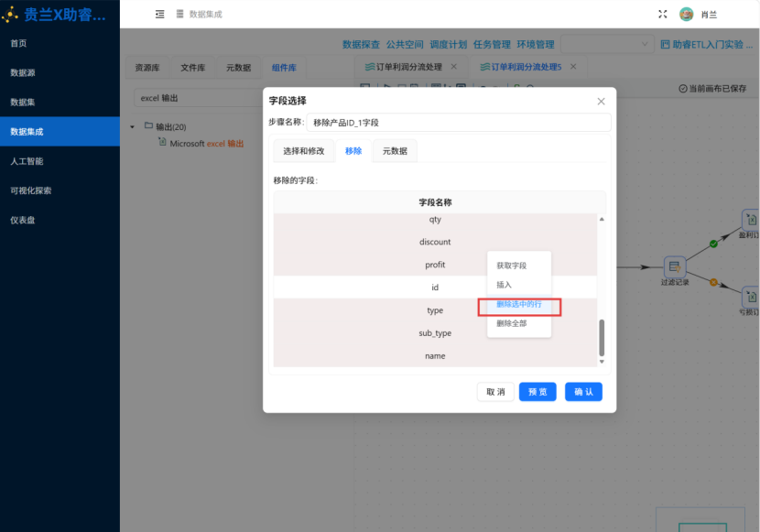
Task: Select the profit field row
Action: click(435, 265)
